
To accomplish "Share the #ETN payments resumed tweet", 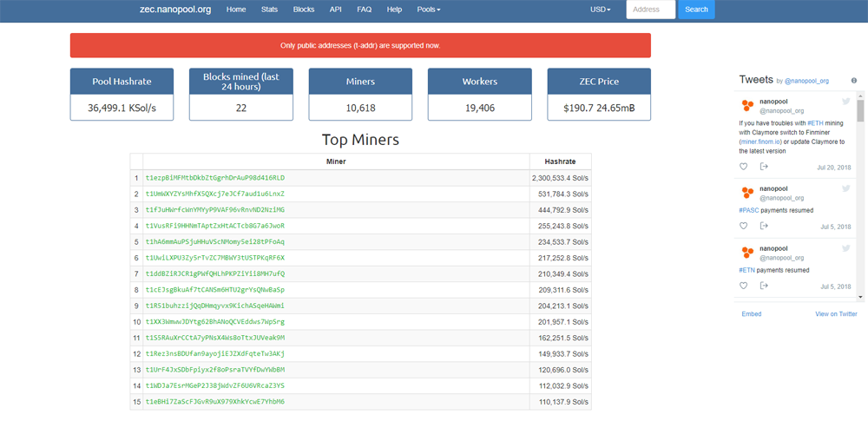I will [764, 286].
